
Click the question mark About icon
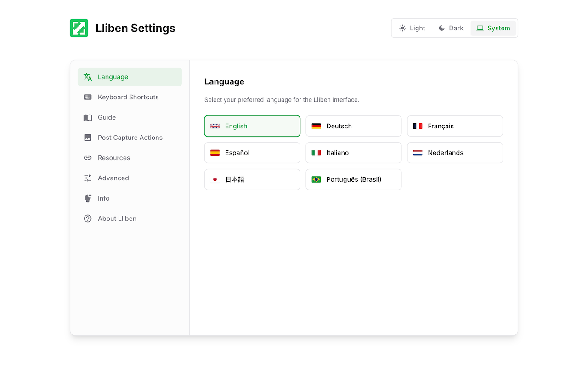[88, 218]
